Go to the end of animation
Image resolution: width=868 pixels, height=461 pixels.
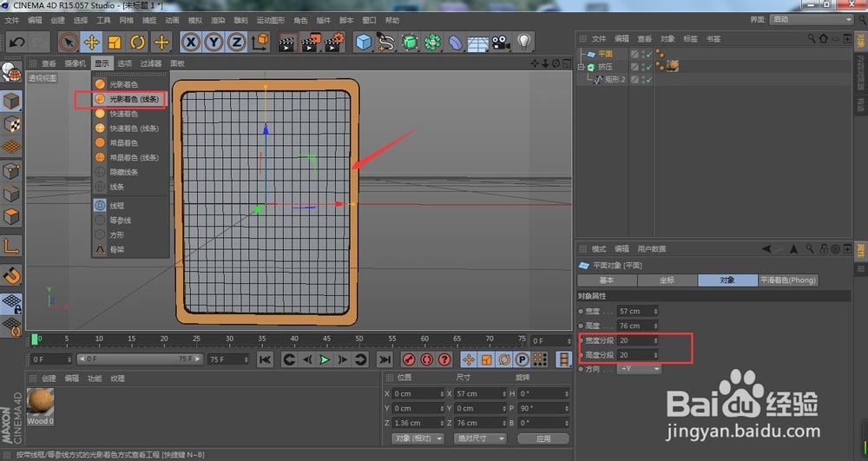pos(385,359)
